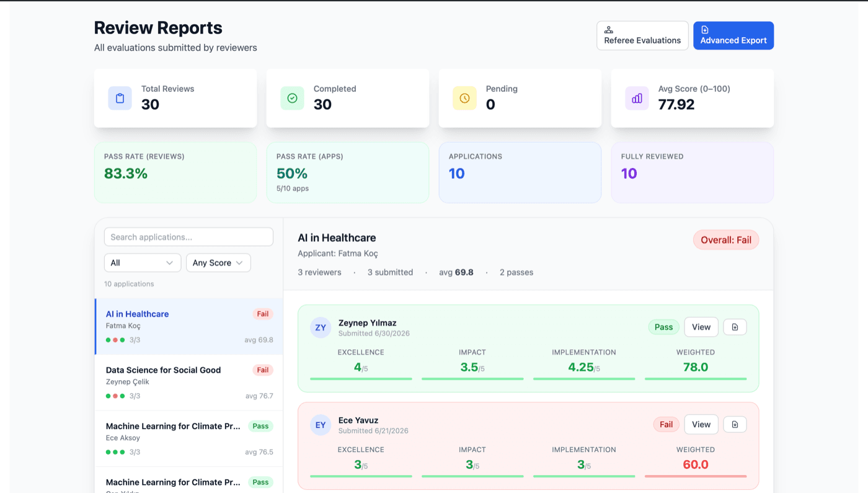Viewport: 868px width, 493px height.
Task: Click the Advanced Export button
Action: click(733, 35)
